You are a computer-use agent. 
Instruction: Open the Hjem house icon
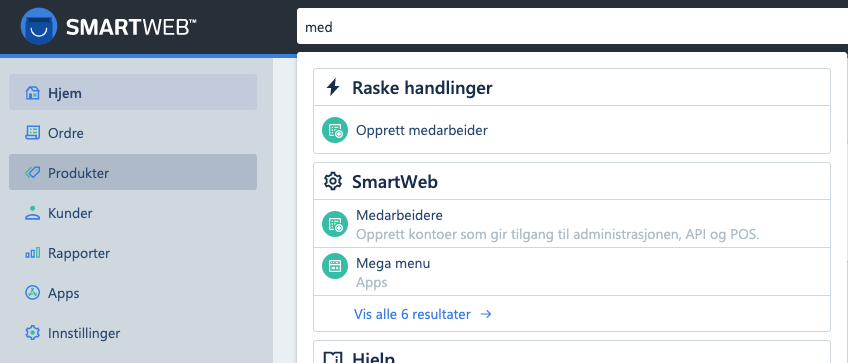pyautogui.click(x=32, y=93)
